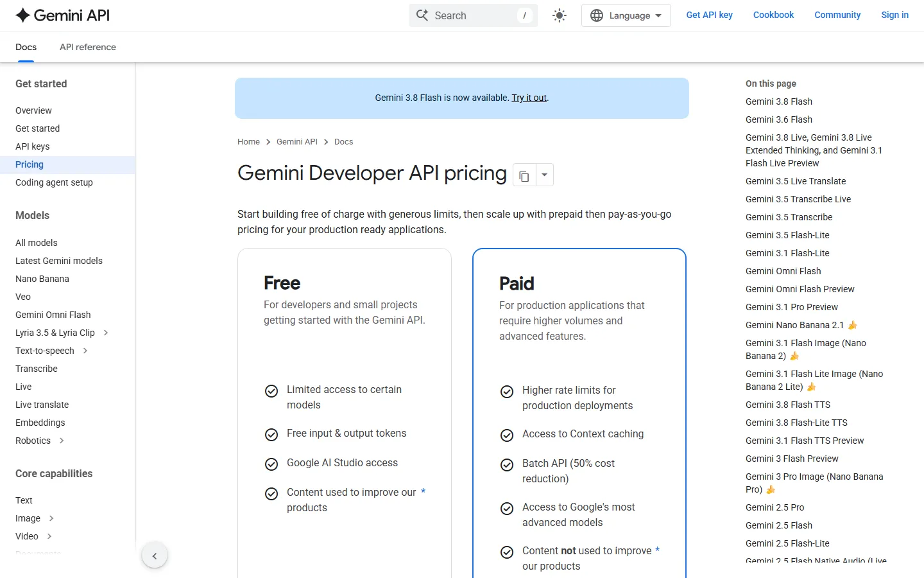Image resolution: width=924 pixels, height=578 pixels.
Task: Go to API keys in the sidebar
Action: [x=32, y=146]
